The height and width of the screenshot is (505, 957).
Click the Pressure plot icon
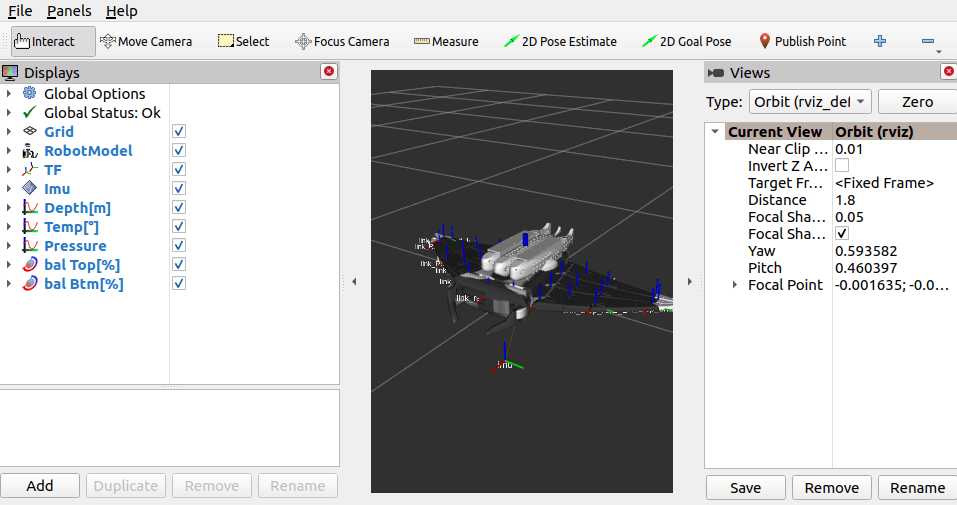click(x=29, y=245)
